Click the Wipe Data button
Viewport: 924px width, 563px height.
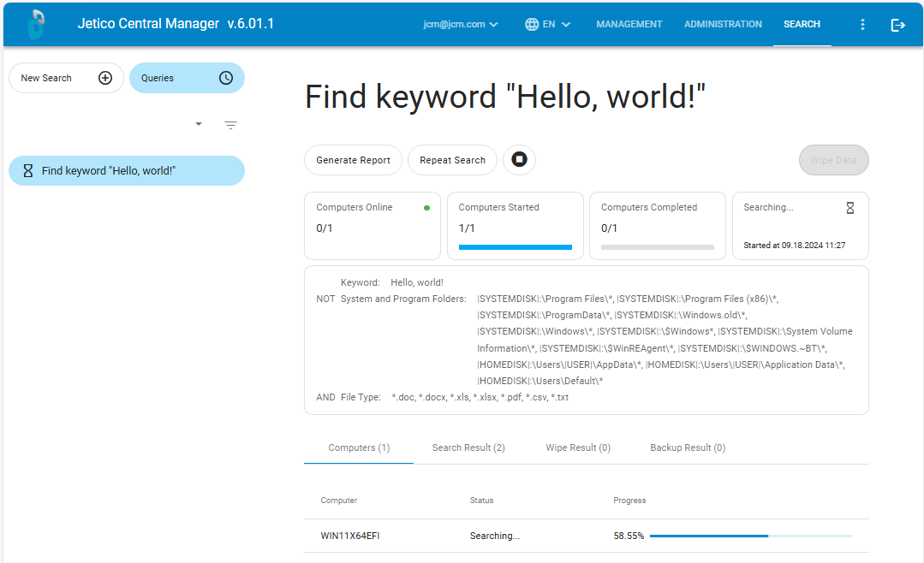coord(833,160)
